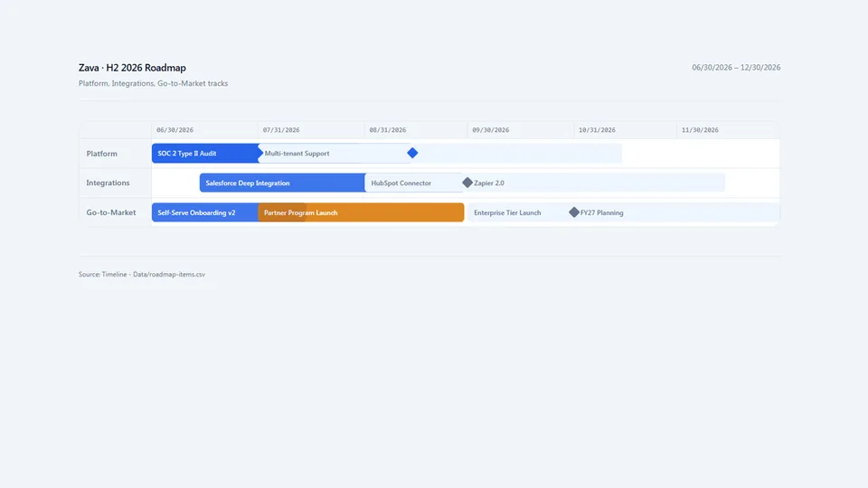
Task: Click the blue diamond milestone in Platform row
Action: pyautogui.click(x=412, y=153)
